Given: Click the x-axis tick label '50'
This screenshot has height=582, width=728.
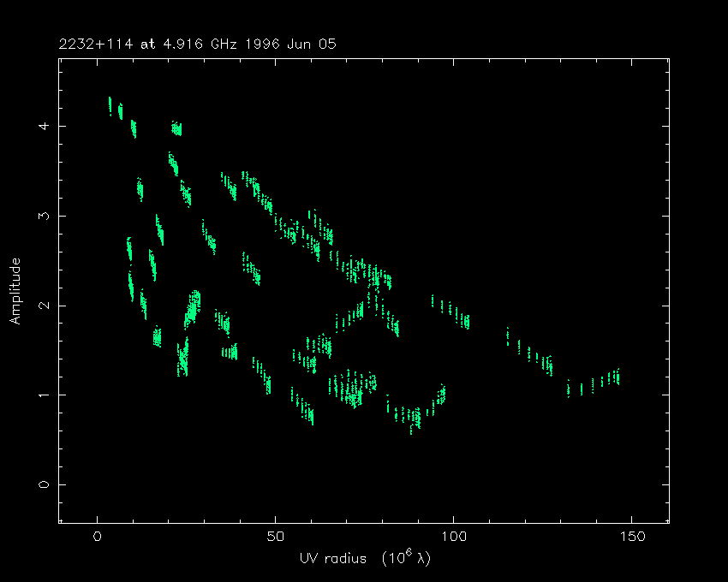Looking at the screenshot, I should (275, 537).
